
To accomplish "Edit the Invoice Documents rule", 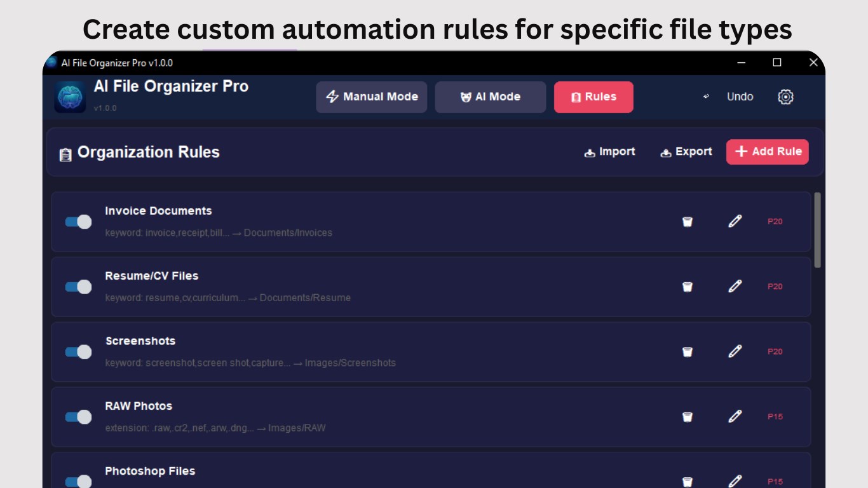I will 735,221.
